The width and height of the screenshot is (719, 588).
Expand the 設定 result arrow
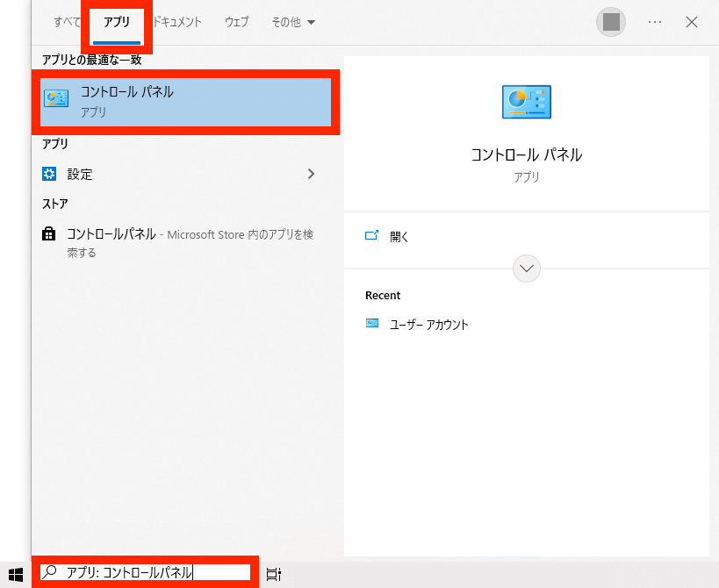click(312, 174)
